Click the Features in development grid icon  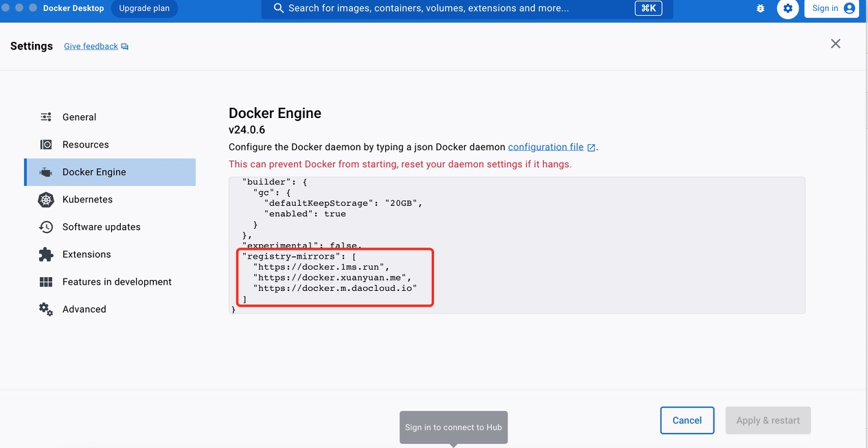point(46,282)
